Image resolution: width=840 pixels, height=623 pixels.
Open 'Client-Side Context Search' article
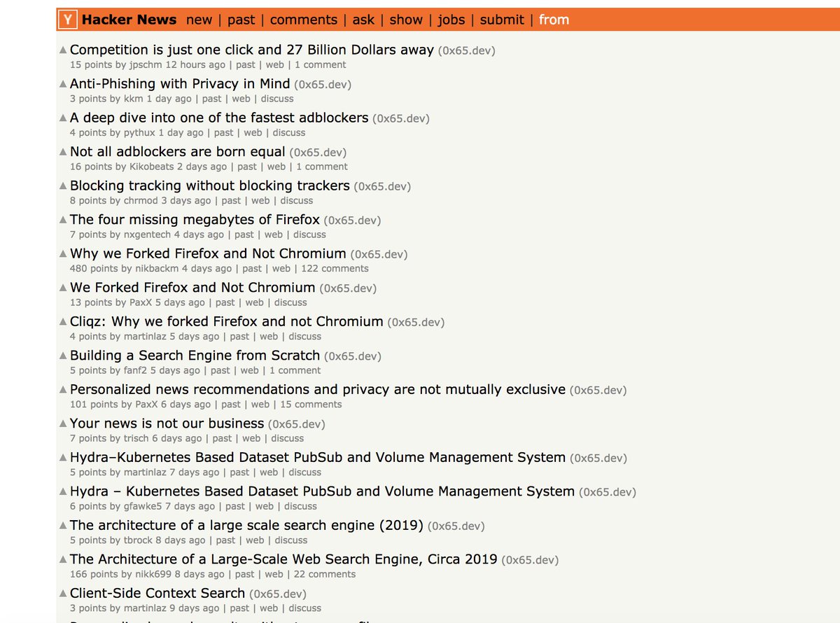pyautogui.click(x=157, y=593)
